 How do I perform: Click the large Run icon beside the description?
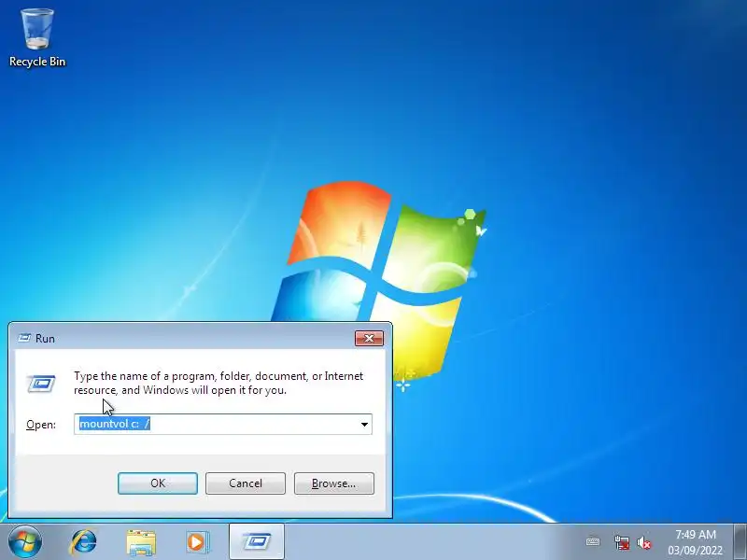point(41,384)
